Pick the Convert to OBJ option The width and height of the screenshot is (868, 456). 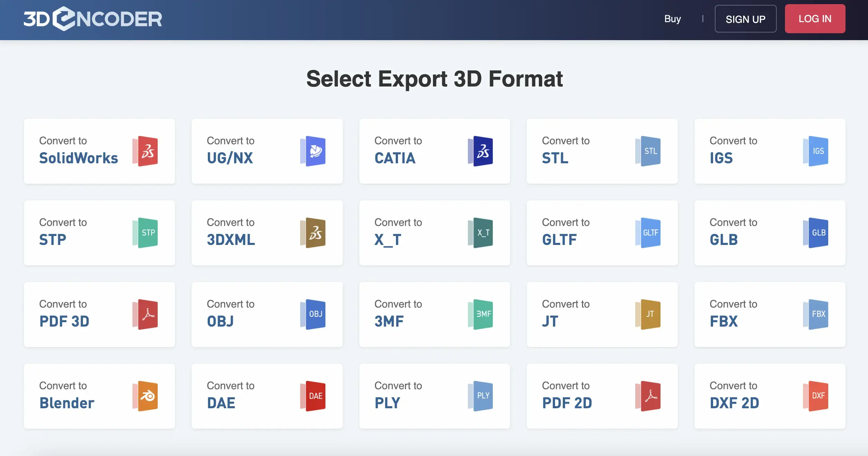click(x=267, y=314)
